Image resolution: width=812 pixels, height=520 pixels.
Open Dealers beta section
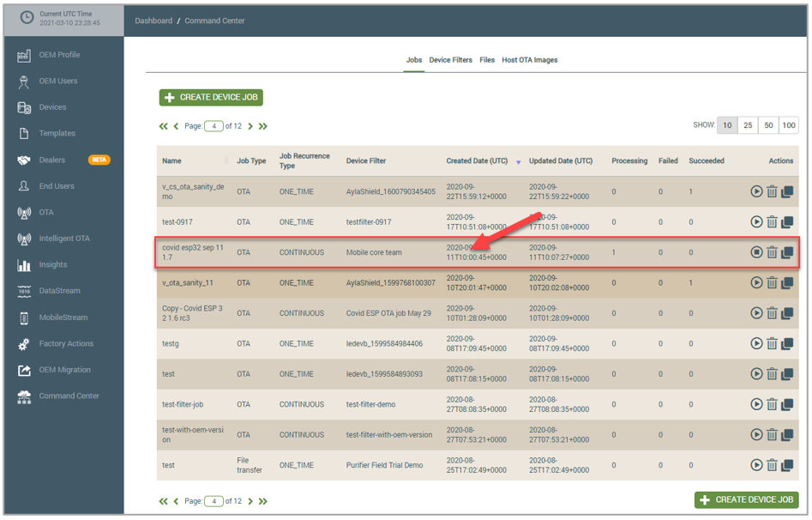tap(51, 160)
